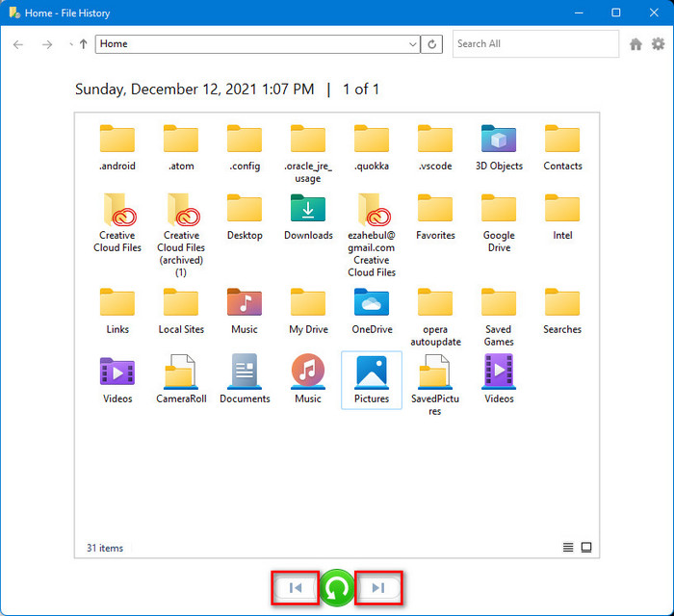The height and width of the screenshot is (616, 674).
Task: Select the Videos folder next to CameraRoll
Action: [x=117, y=380]
